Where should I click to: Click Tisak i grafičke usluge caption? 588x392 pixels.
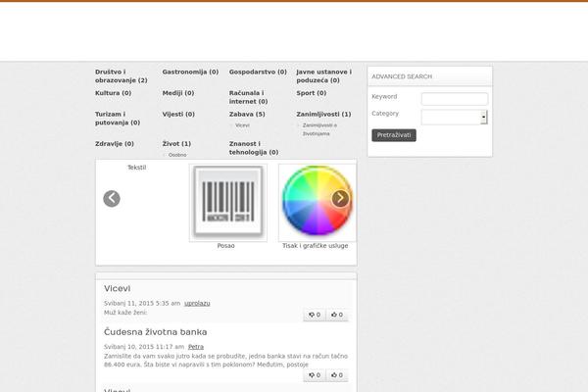click(315, 246)
